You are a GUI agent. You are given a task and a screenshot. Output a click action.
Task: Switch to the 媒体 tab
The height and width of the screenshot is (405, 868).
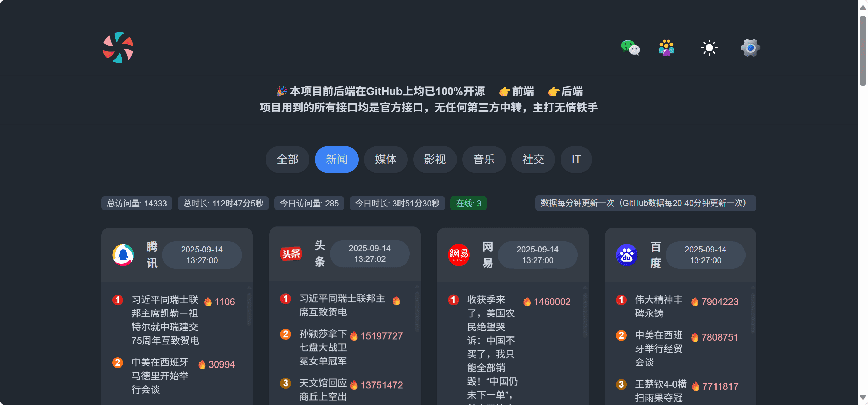pyautogui.click(x=386, y=160)
